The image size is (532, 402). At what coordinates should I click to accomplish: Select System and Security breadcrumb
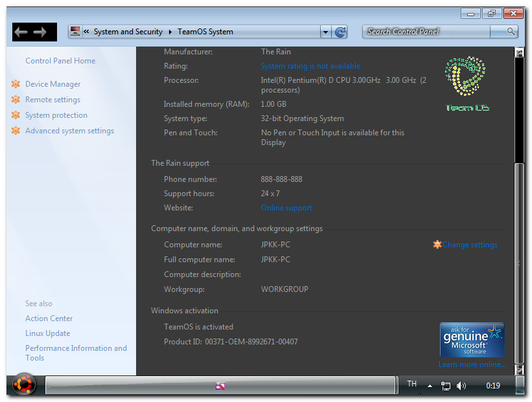pos(128,32)
